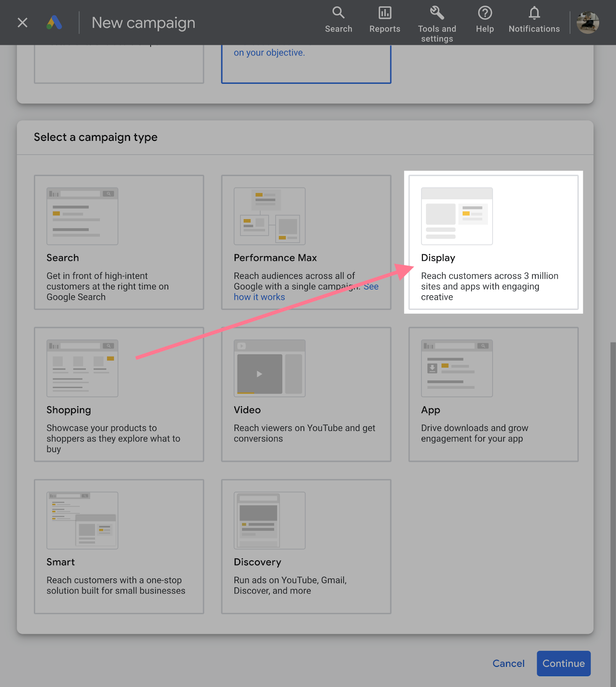This screenshot has height=687, width=616.
Task: Open Notifications bell
Action: 534,20
